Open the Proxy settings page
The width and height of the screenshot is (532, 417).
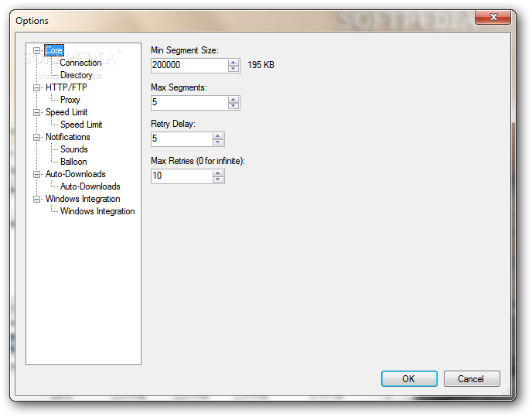(x=70, y=100)
